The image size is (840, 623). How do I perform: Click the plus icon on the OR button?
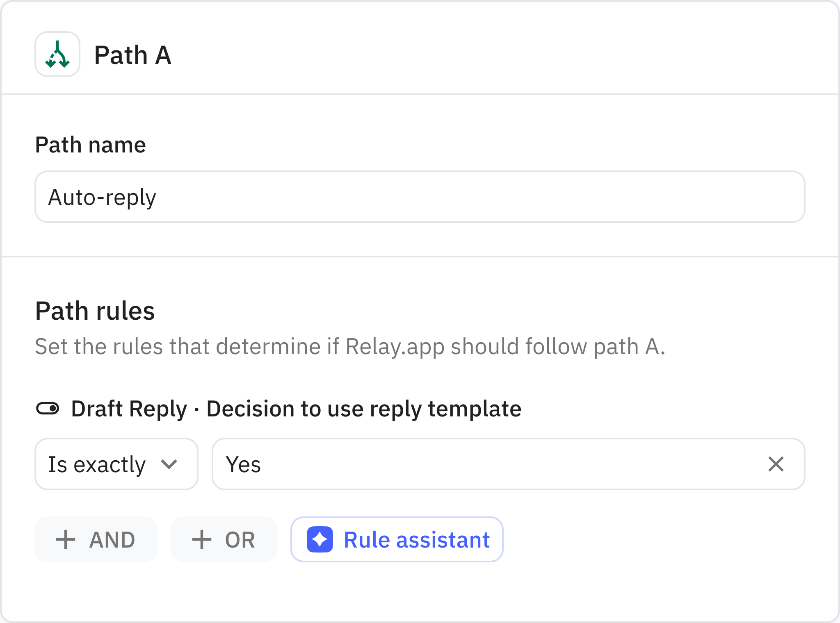point(202,539)
